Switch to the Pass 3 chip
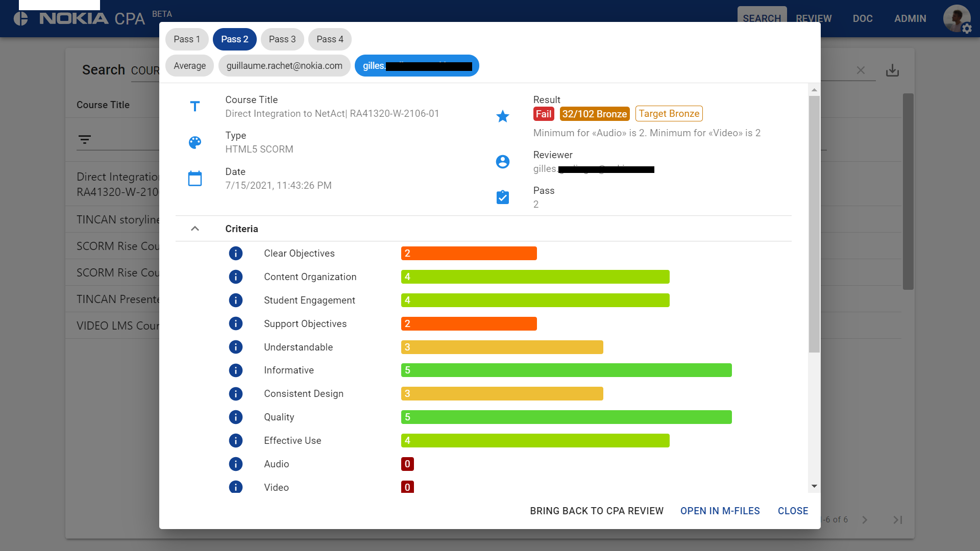Screen dimensions: 980x551 282,39
